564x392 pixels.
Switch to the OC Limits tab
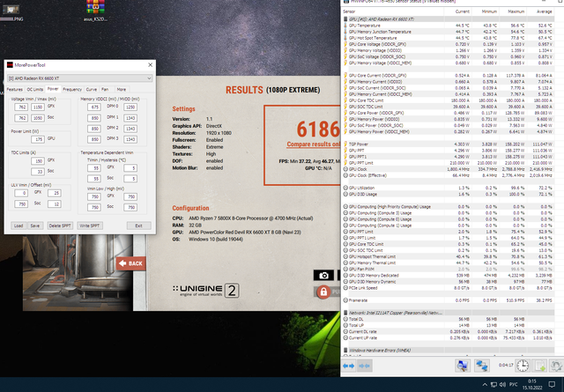click(x=35, y=89)
